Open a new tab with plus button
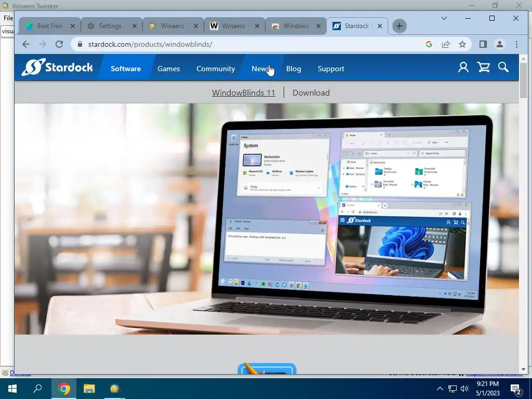The height and width of the screenshot is (399, 532). tap(400, 26)
